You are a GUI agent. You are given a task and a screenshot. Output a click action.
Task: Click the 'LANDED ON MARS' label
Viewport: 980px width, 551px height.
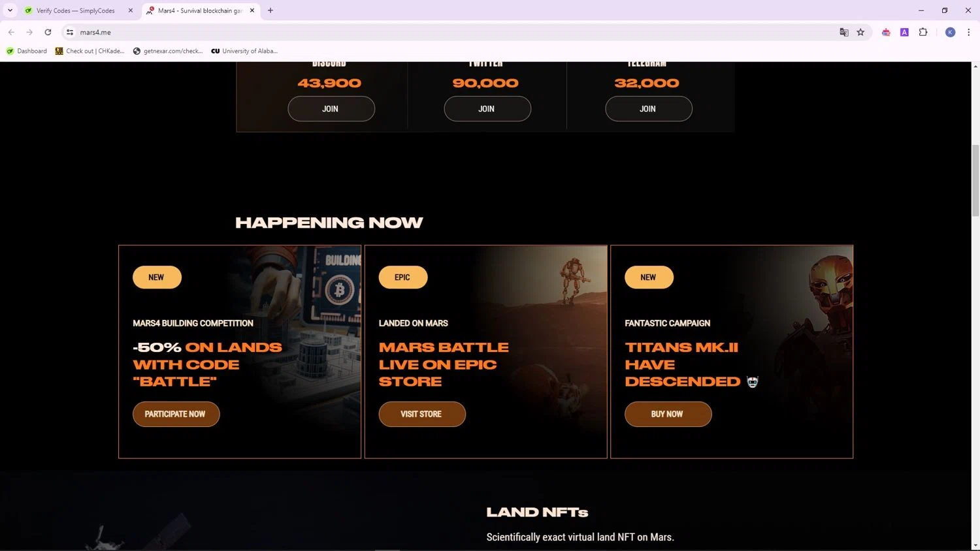pyautogui.click(x=414, y=323)
